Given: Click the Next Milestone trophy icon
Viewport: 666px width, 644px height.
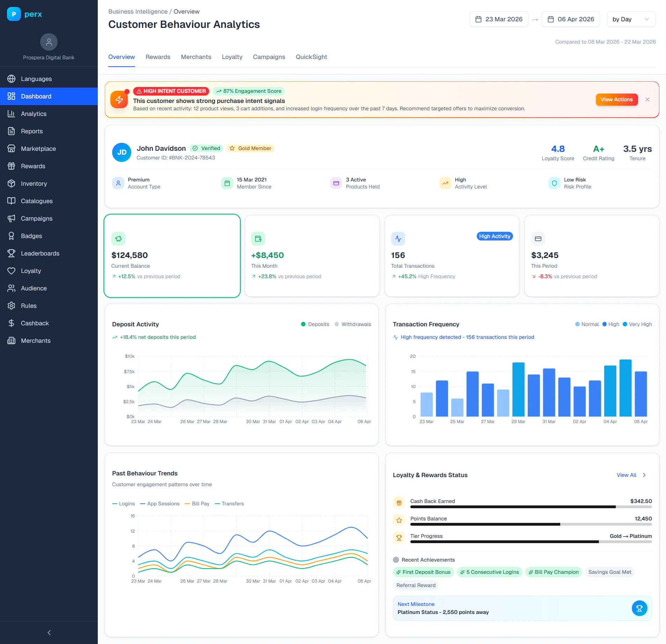Looking at the screenshot, I should (639, 608).
